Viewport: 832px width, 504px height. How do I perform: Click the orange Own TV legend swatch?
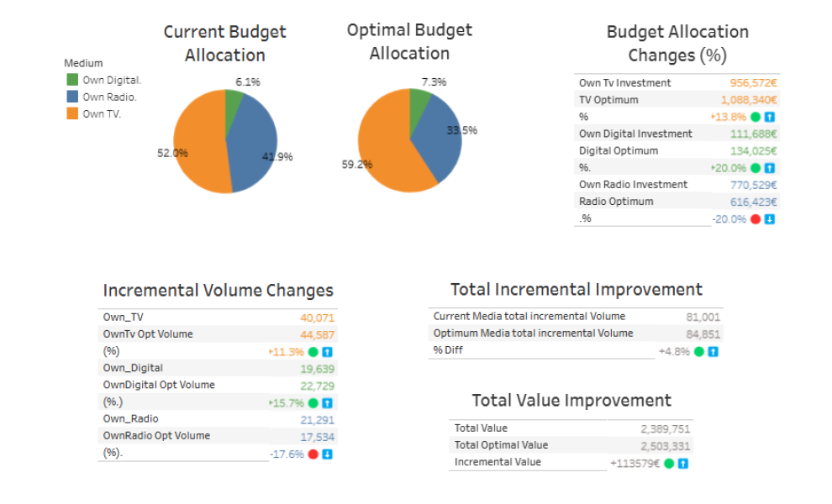pos(72,113)
